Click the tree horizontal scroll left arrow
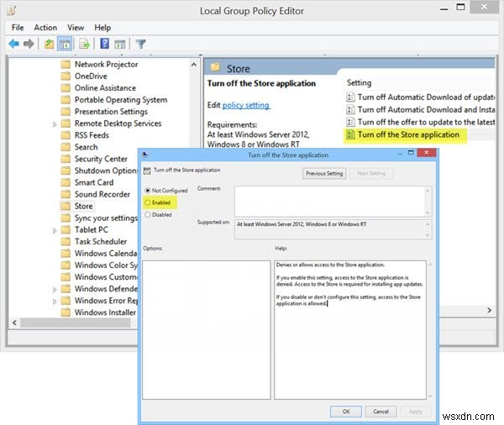The image size is (504, 425). click(14, 323)
